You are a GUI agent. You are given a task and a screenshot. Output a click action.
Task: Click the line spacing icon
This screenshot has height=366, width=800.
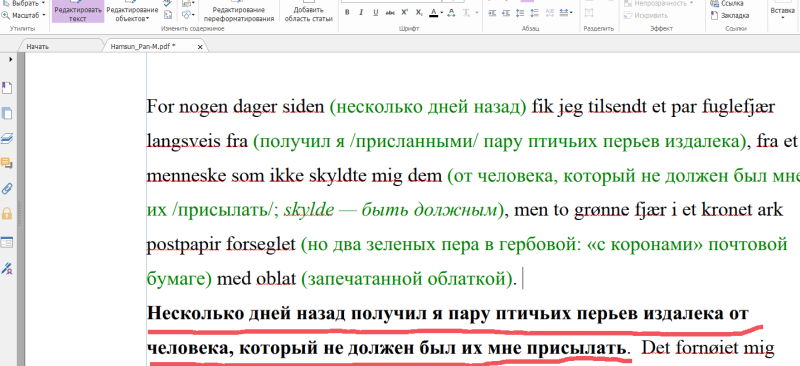(x=520, y=12)
